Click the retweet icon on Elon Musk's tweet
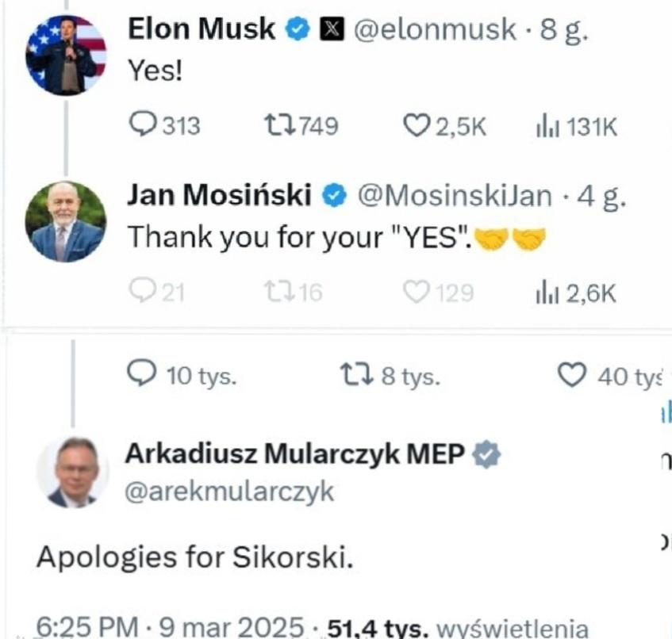The image size is (672, 639). click(x=277, y=126)
